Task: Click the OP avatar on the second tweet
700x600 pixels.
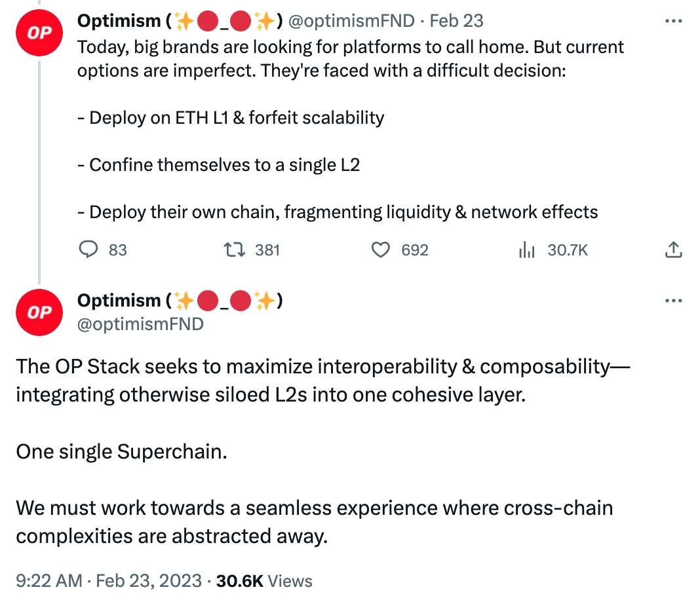Action: 39,312
